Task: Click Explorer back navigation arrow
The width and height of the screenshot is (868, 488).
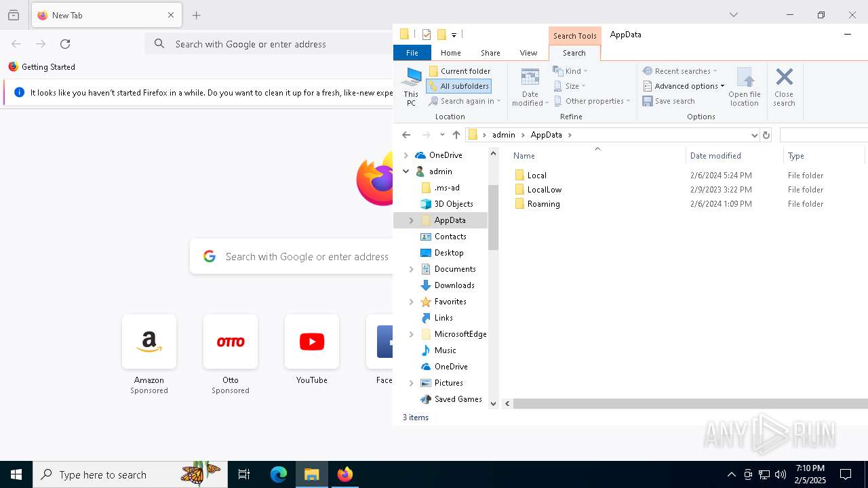Action: pyautogui.click(x=406, y=135)
